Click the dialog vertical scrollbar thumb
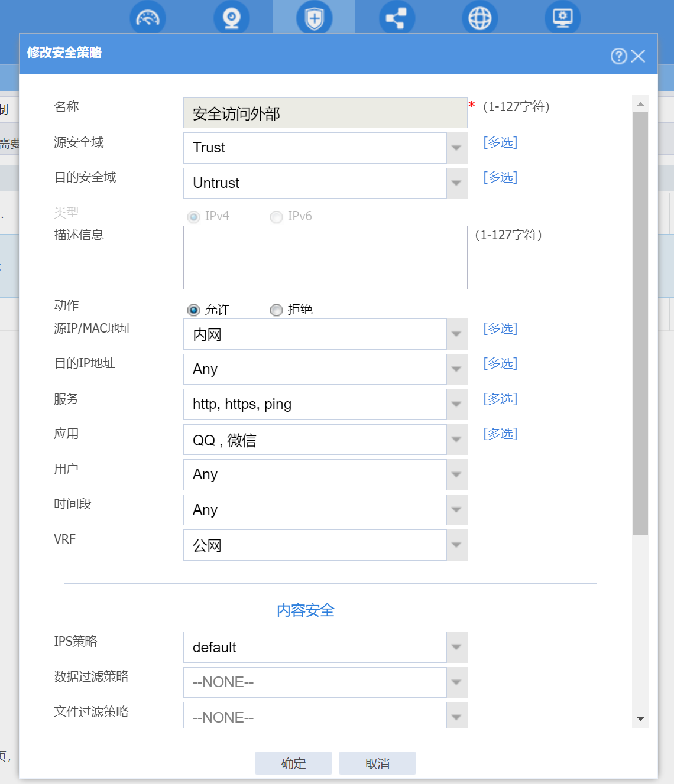Screen dimensions: 674x784 tap(640, 324)
